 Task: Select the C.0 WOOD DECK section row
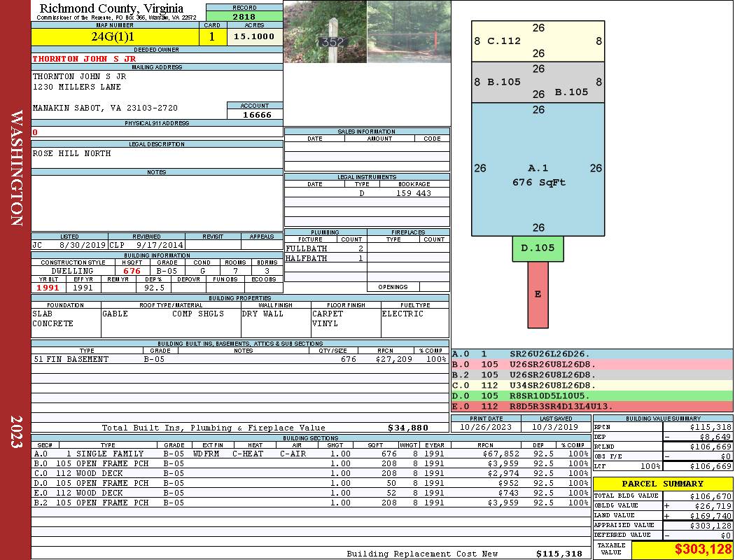pos(311,473)
